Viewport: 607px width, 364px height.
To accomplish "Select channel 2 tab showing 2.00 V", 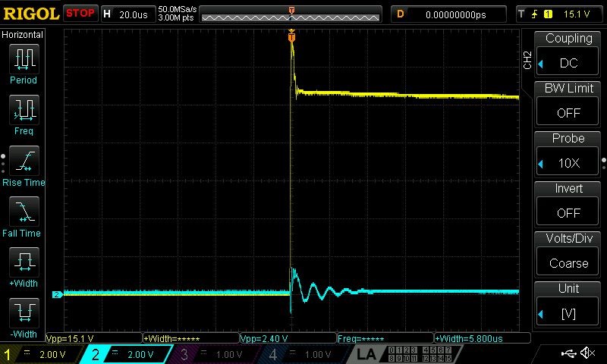I will pyautogui.click(x=127, y=354).
